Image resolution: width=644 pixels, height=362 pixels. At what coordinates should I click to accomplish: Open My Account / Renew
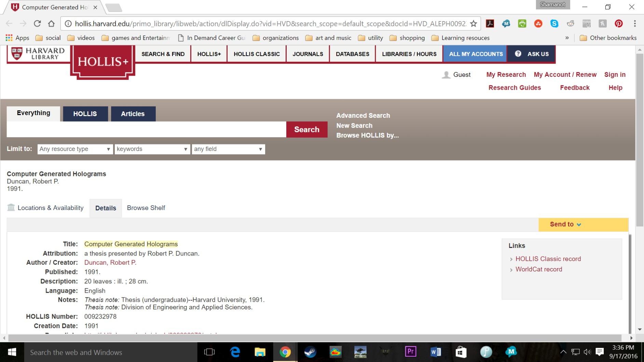pyautogui.click(x=565, y=75)
